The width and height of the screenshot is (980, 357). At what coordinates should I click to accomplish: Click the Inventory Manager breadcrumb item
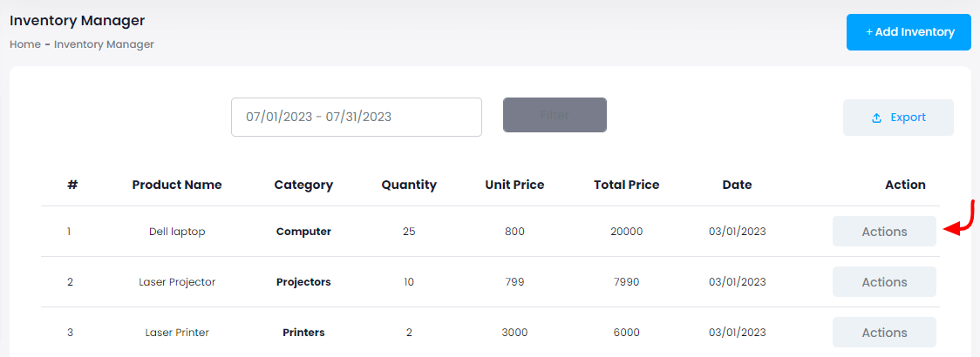[x=104, y=44]
